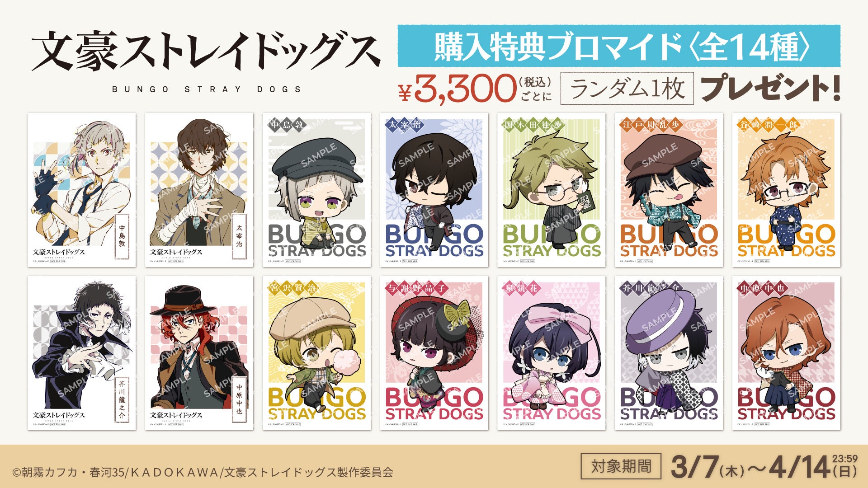The width and height of the screenshot is (868, 488).
Task: Pick the 谷崎潤一郎 yellow-orange card
Action: coord(786,190)
